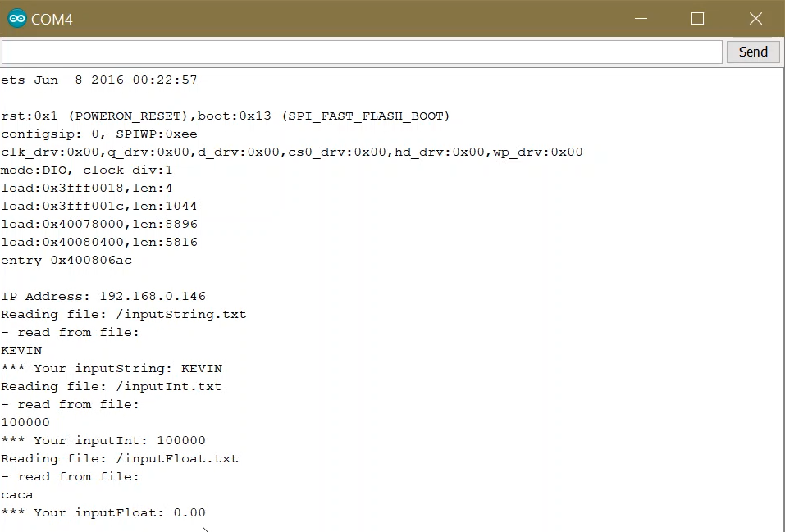This screenshot has width=785, height=532.
Task: Click the COM4 window title text
Action: (x=51, y=19)
